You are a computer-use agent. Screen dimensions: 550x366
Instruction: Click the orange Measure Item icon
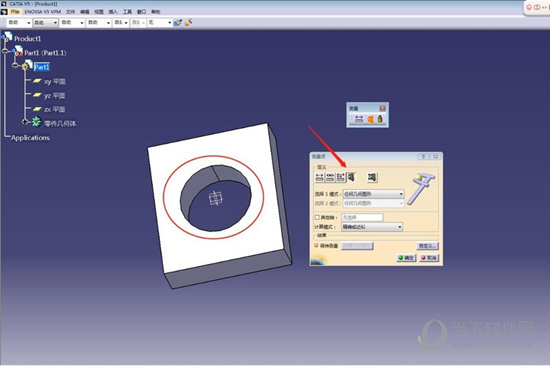tap(370, 119)
